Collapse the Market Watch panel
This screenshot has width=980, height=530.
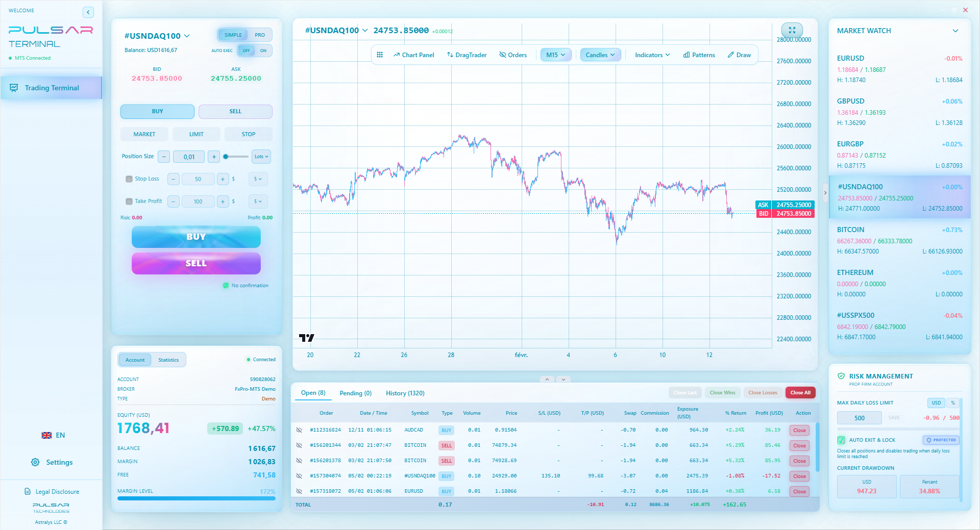955,31
